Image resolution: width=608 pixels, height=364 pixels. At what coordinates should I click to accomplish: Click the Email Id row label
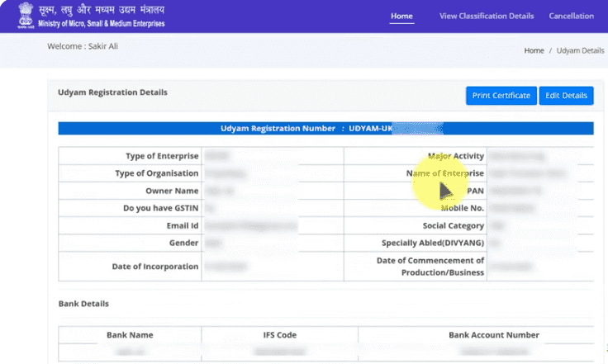[x=182, y=225]
